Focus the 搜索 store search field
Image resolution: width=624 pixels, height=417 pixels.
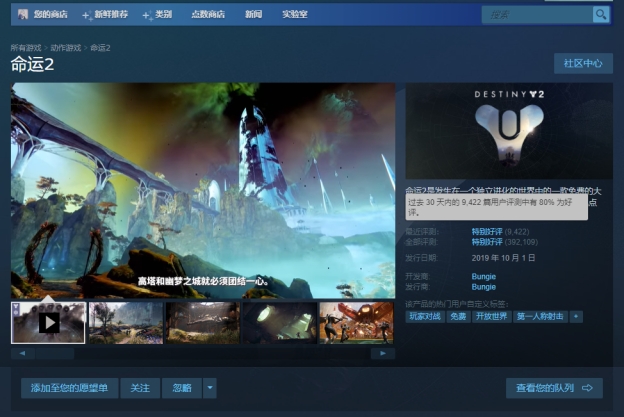pos(537,15)
